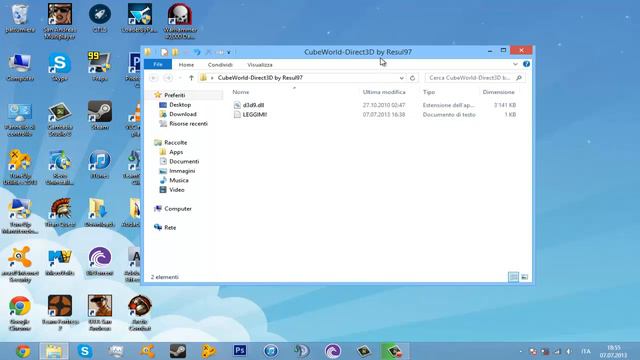Image resolution: width=640 pixels, height=360 pixels.
Task: Select Rete in the navigation pane
Action: pos(170,227)
